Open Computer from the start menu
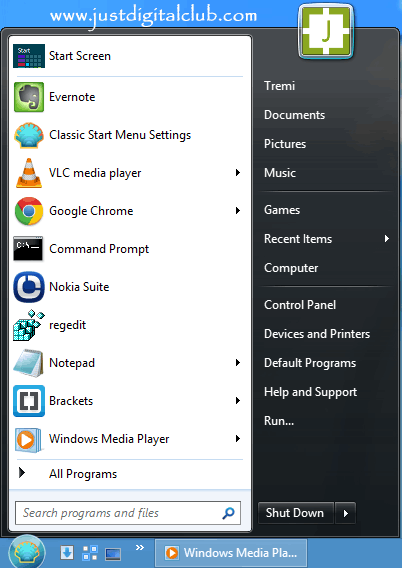The width and height of the screenshot is (402, 568). [291, 268]
